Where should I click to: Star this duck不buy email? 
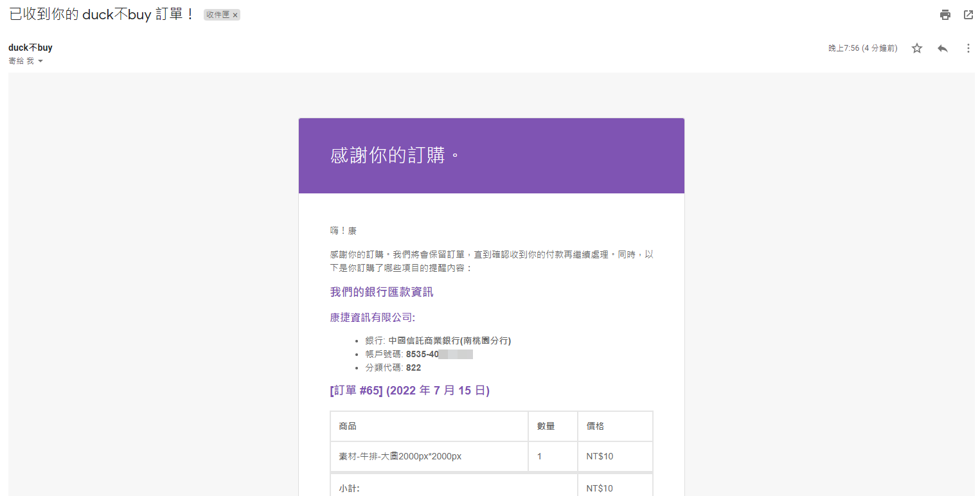click(x=917, y=48)
